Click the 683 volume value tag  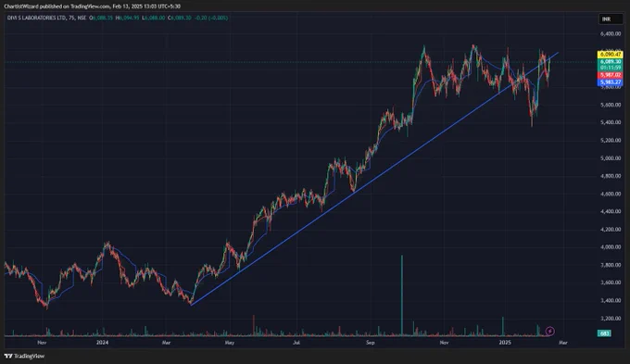[x=605, y=333]
